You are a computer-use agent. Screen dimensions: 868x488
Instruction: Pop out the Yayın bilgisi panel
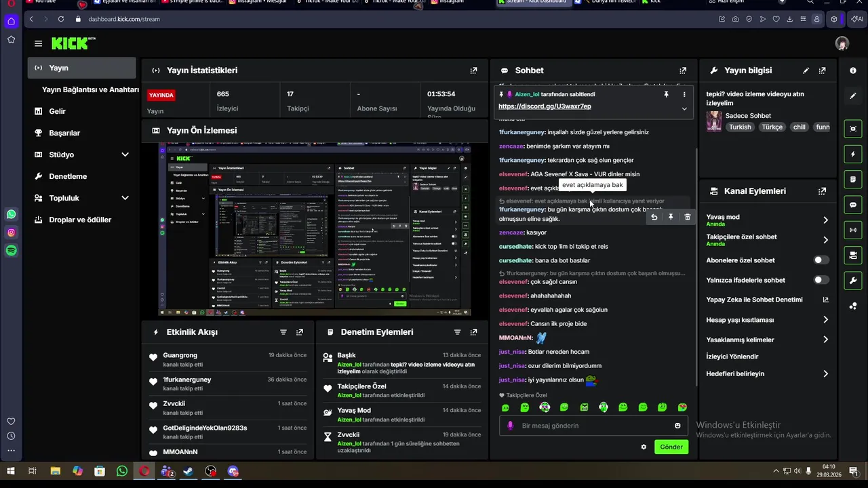click(823, 70)
